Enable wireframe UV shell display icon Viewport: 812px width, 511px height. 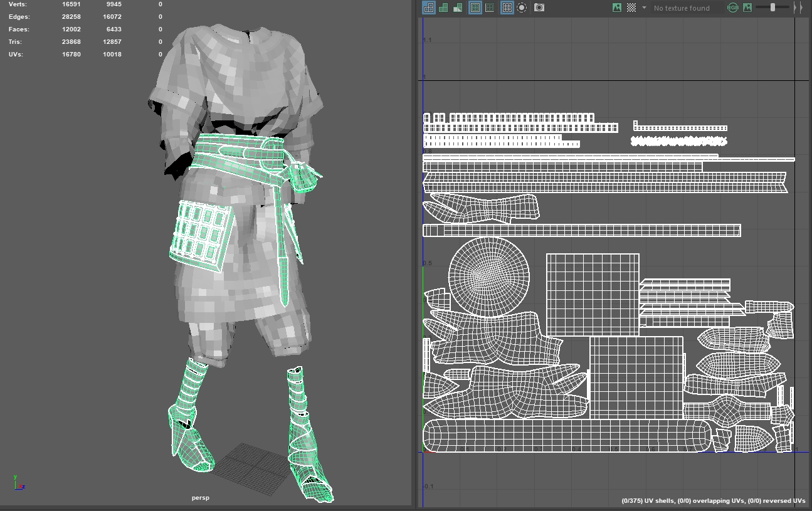429,8
